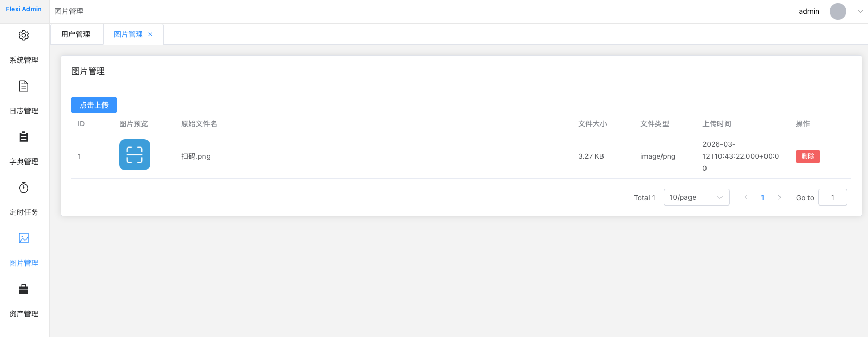
Task: Click the Flexi Admin logo link
Action: (x=24, y=9)
